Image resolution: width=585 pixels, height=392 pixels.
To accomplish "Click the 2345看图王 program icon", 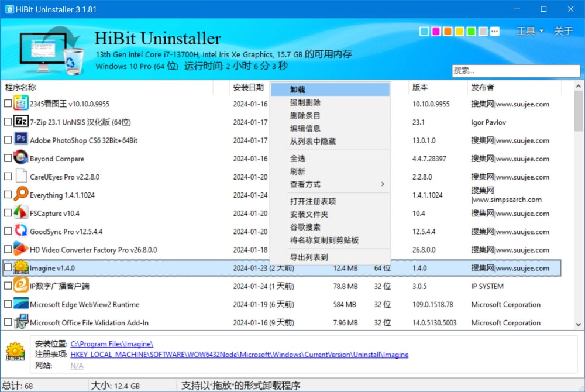I will tap(21, 102).
